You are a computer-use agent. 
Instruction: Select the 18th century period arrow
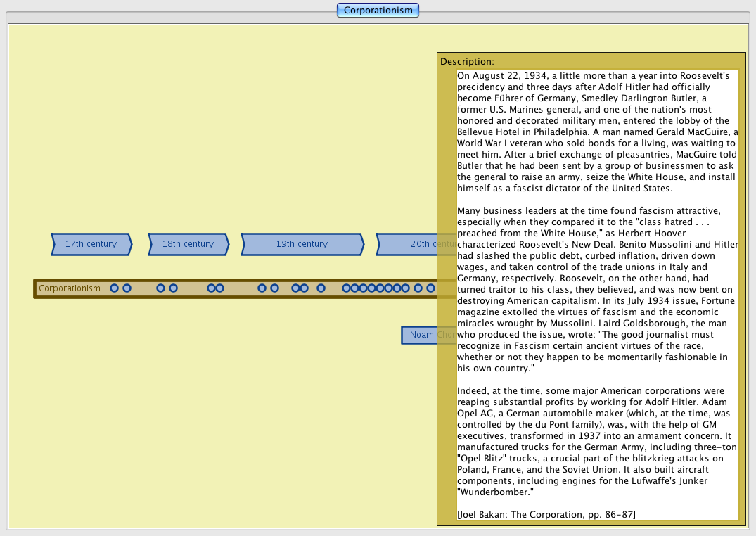point(188,244)
